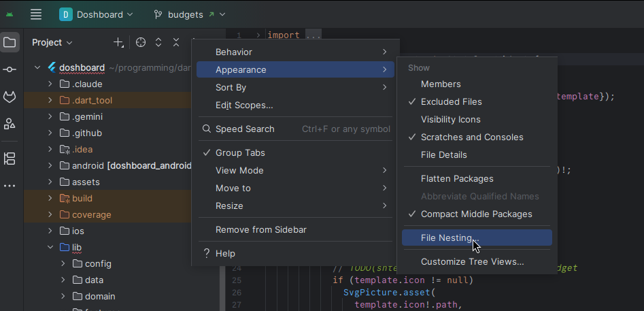This screenshot has width=644, height=311.
Task: Open the main hamburger menu
Action: (36, 14)
